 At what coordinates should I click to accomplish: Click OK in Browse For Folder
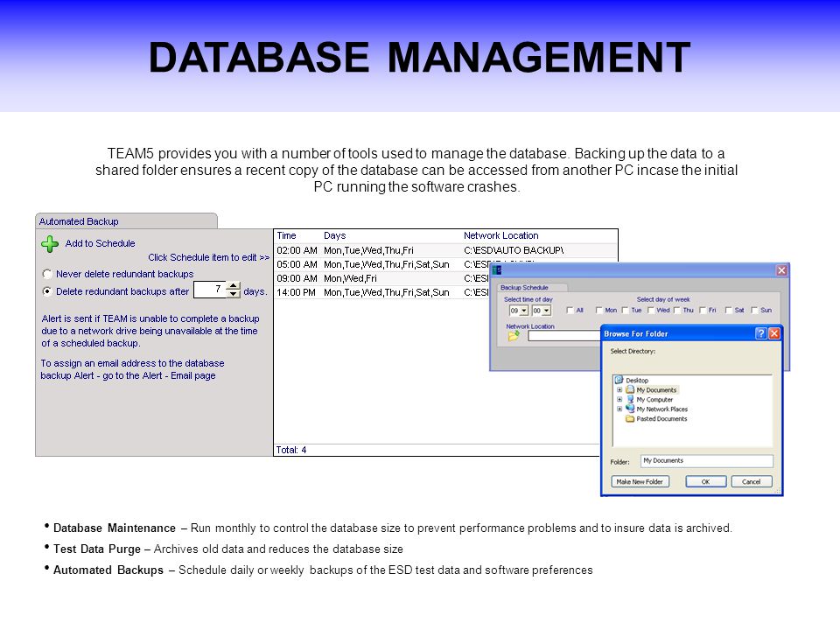click(705, 481)
